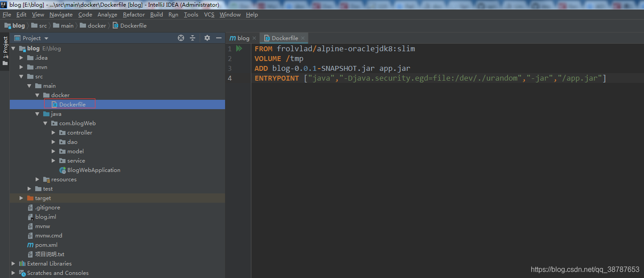Expand External Libraries node

click(x=13, y=264)
